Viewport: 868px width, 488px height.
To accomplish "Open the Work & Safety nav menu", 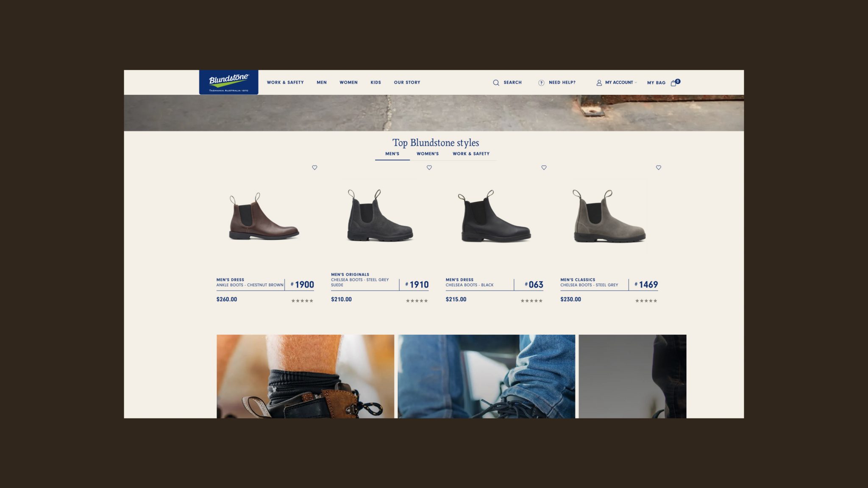I will [x=285, y=83].
